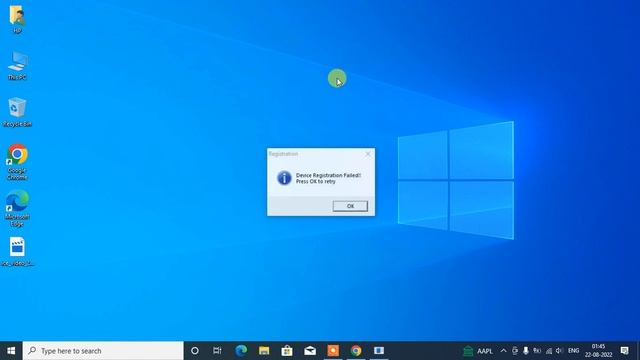Open Cortana circle icon on taskbar
This screenshot has height=360, width=640.
coord(195,351)
